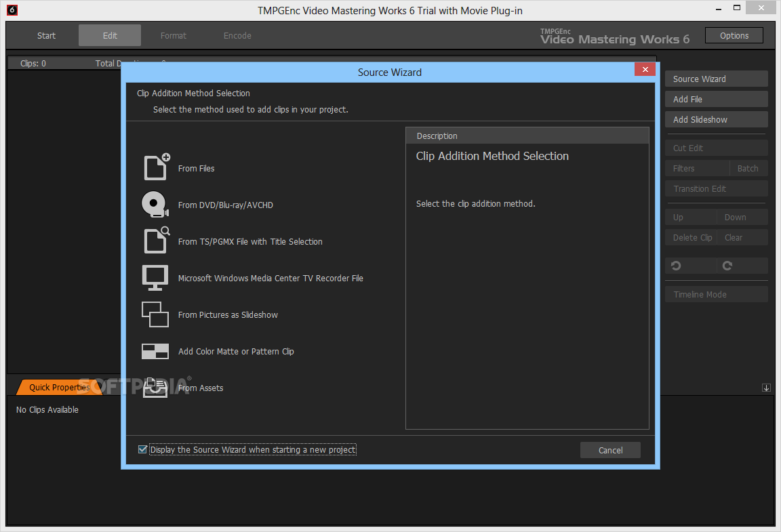Click the Color Matte pattern icon

click(x=155, y=351)
